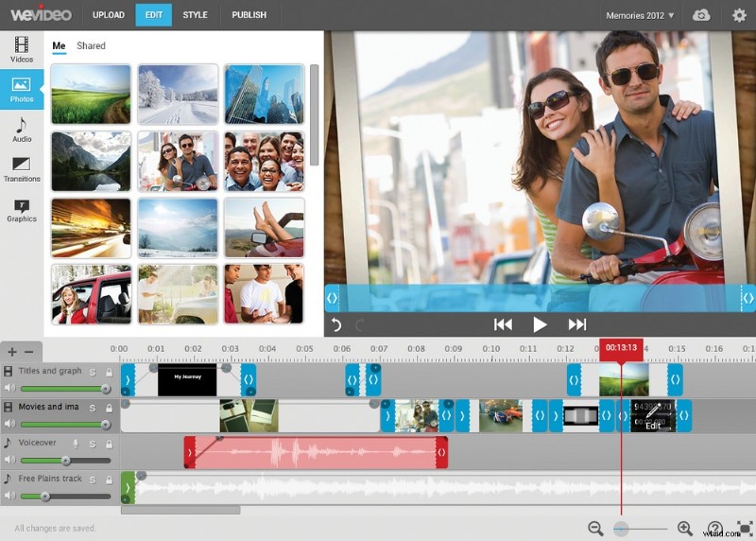
Task: Add a new track with plus
Action: click(12, 352)
